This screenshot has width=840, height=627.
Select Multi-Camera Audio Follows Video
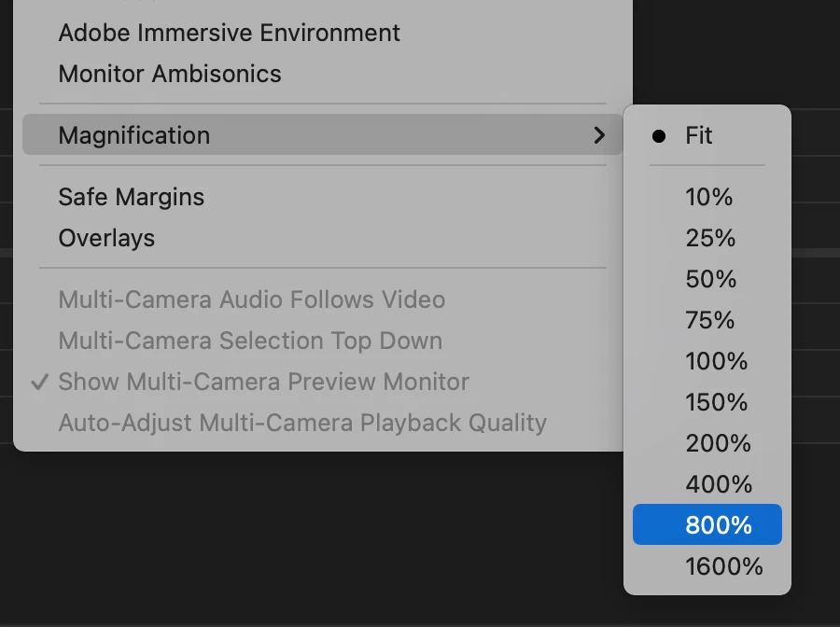point(251,300)
